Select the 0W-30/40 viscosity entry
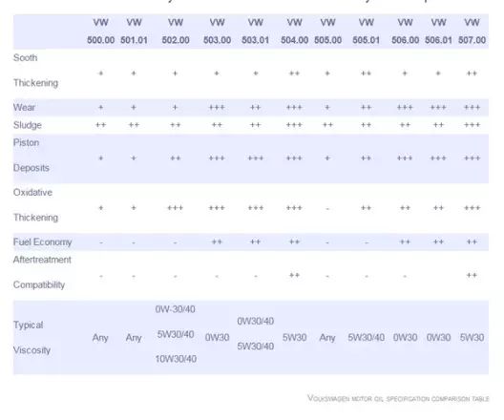 tap(176, 309)
